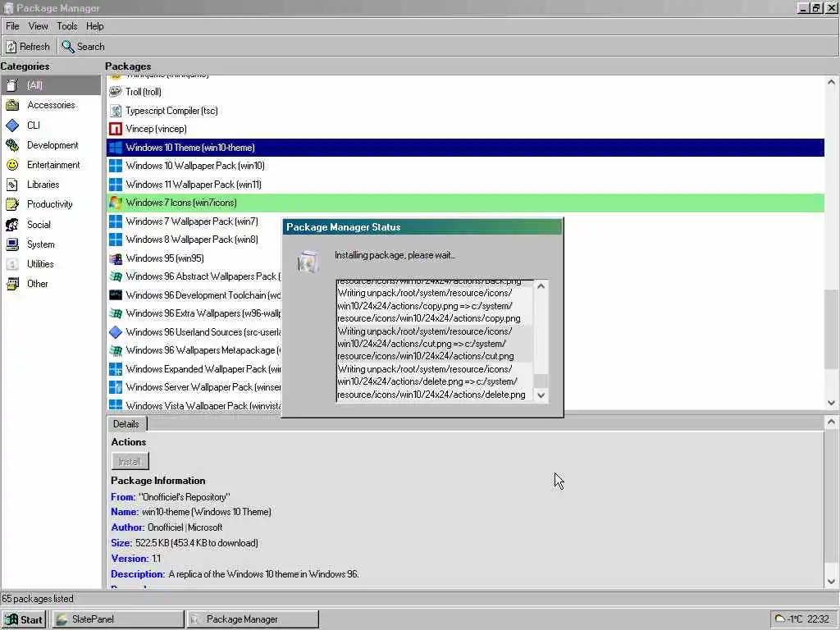Click packages list scroll down arrow
Screen dimensions: 840x630
tap(831, 403)
